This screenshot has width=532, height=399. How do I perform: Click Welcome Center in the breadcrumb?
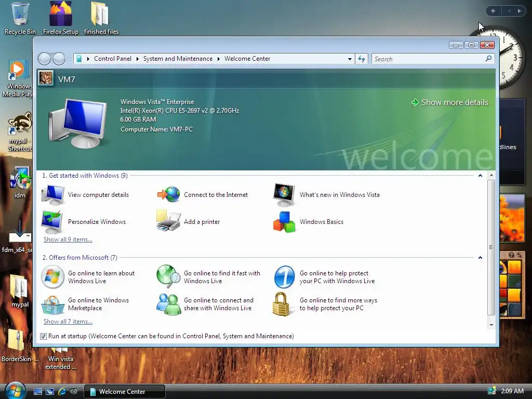pyautogui.click(x=247, y=59)
